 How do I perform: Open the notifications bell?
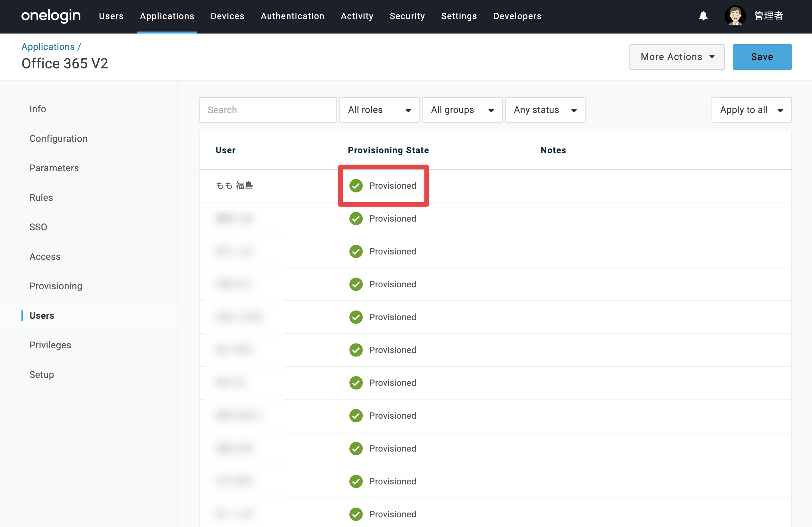pyautogui.click(x=703, y=16)
